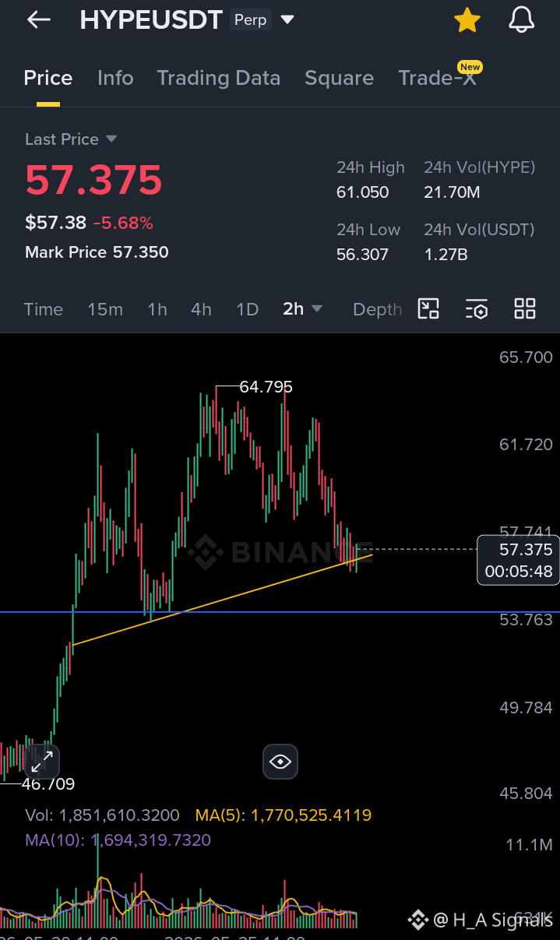560x940 pixels.
Task: Switch to the Info tab
Action: 115,78
